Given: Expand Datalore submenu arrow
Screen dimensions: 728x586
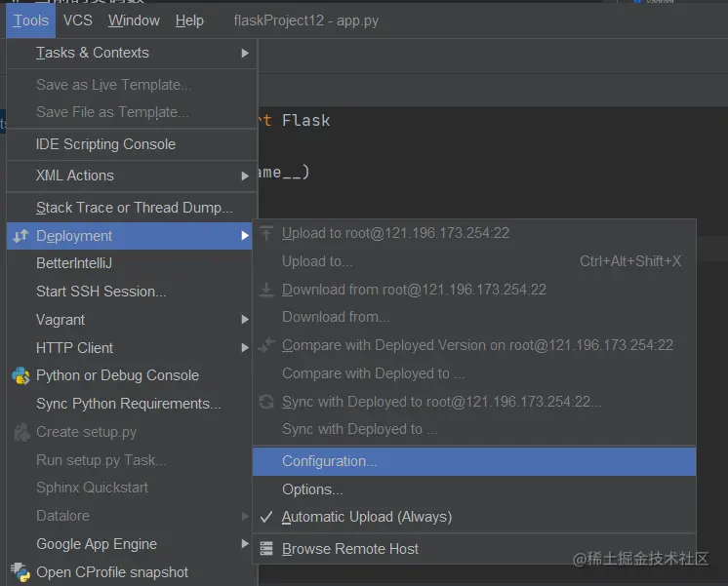Looking at the screenshot, I should tap(245, 516).
